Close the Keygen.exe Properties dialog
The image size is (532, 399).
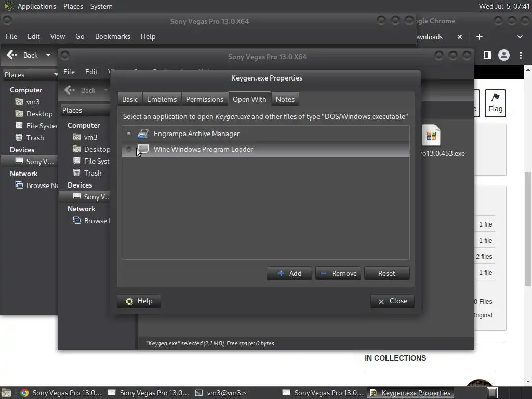point(393,301)
